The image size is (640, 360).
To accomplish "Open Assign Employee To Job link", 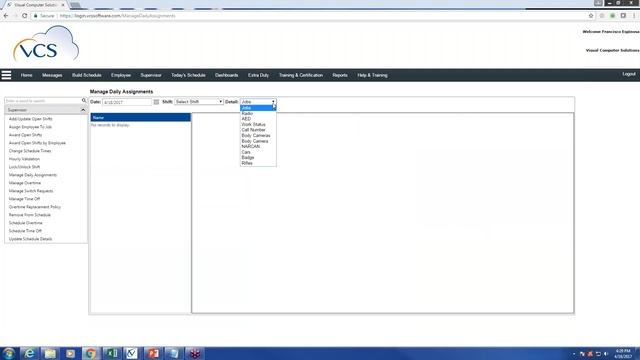I will coord(30,127).
